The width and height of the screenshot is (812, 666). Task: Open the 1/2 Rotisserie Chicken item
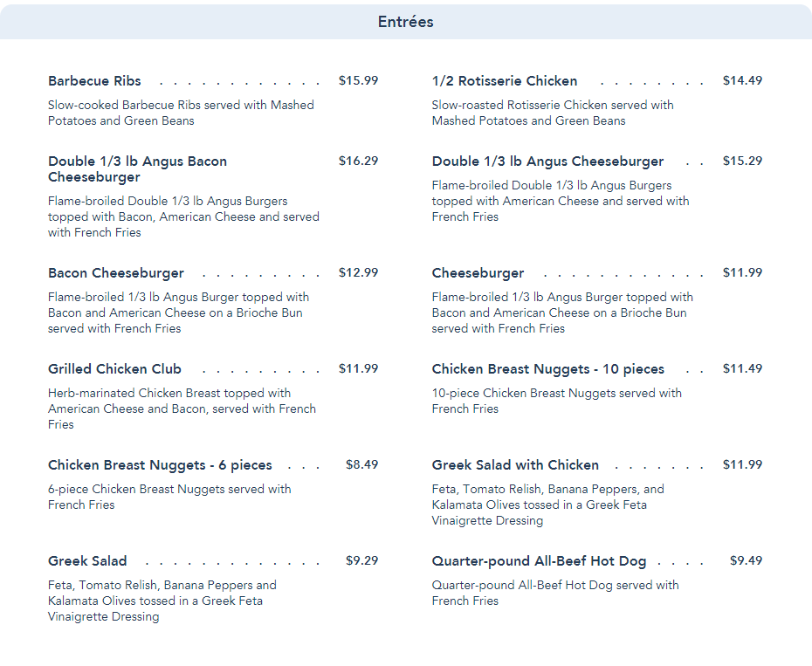click(504, 81)
